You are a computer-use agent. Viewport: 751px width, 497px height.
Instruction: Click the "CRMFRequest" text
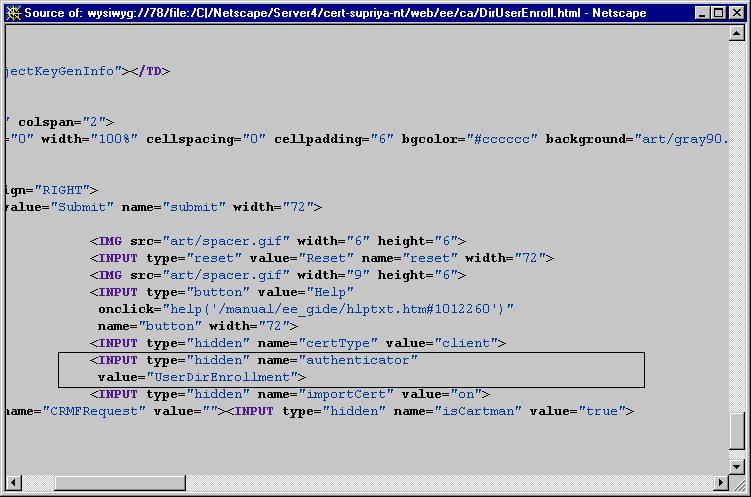tap(94, 411)
